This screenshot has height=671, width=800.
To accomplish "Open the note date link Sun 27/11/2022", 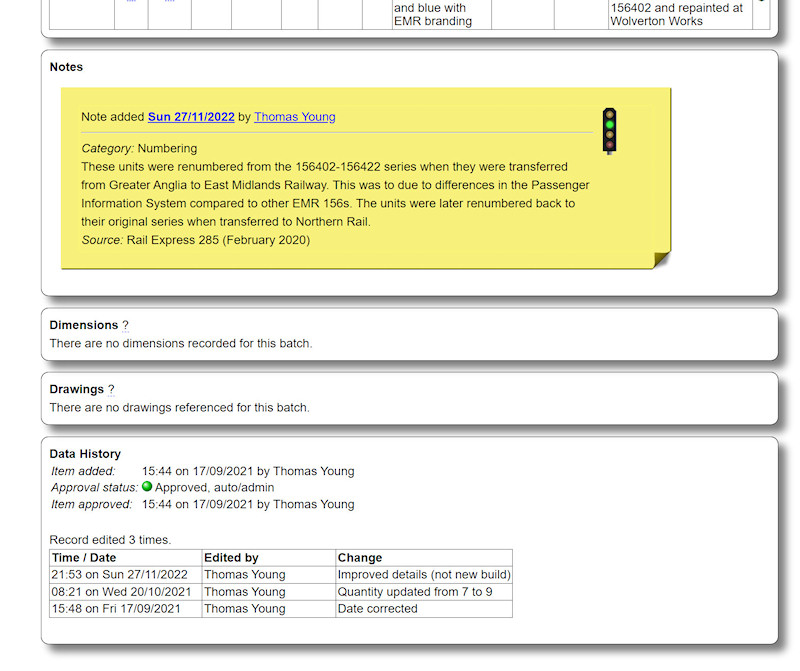I will (190, 117).
